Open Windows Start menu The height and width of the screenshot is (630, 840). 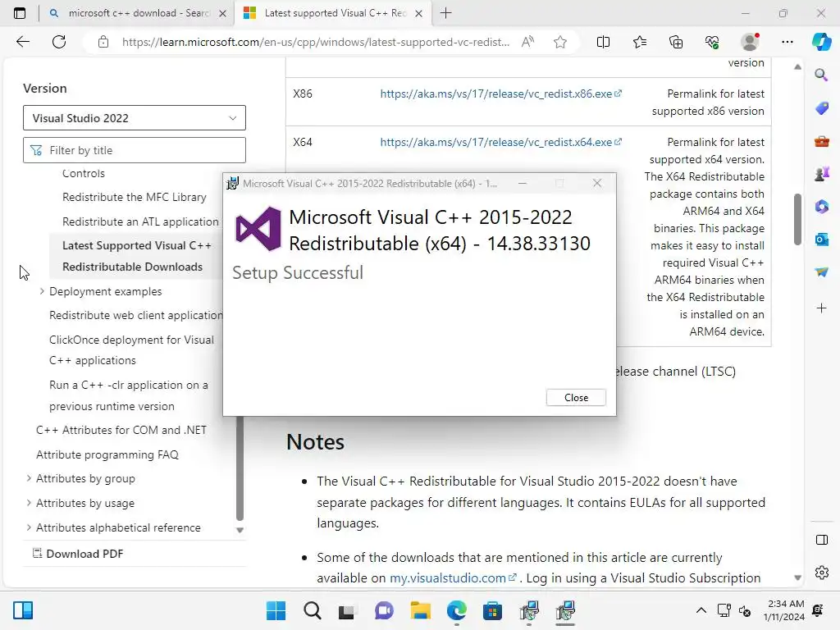point(276,610)
